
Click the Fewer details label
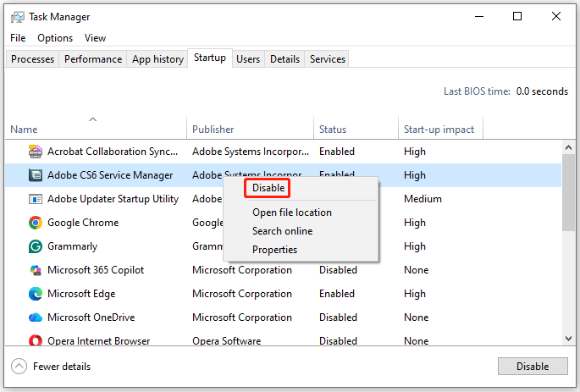click(x=62, y=367)
